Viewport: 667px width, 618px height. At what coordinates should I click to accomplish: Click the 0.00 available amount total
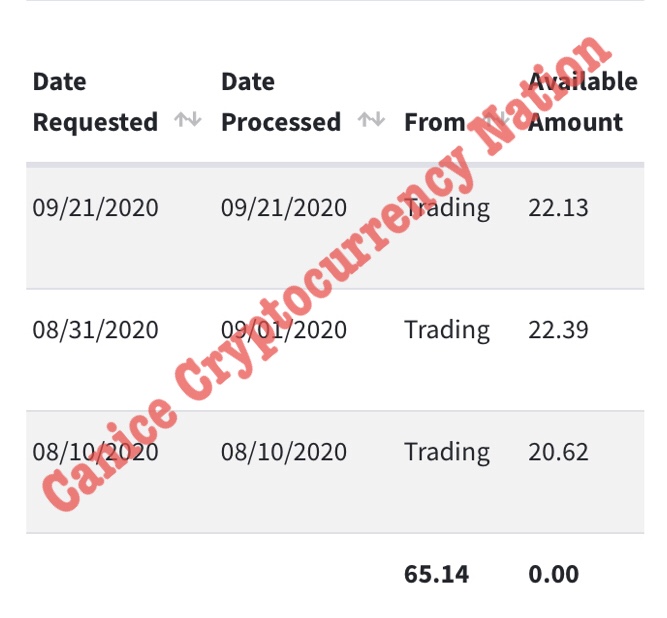click(x=553, y=574)
